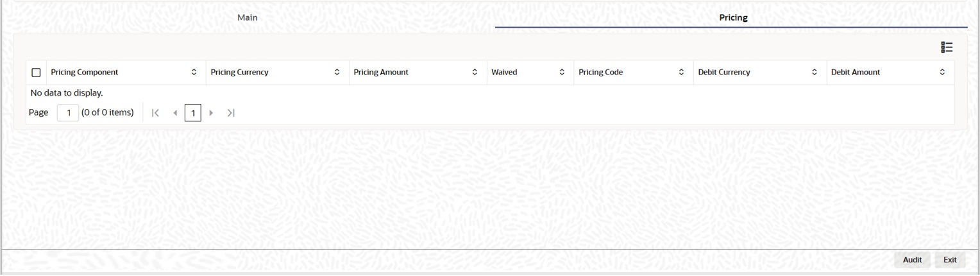The width and height of the screenshot is (980, 276).
Task: Go to next page of results
Action: (211, 113)
